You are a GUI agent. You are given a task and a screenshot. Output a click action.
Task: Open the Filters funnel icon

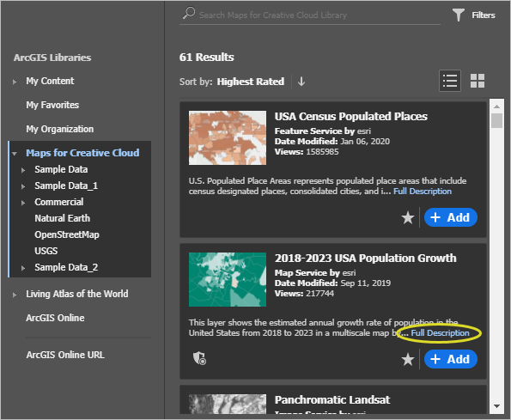pyautogui.click(x=459, y=15)
